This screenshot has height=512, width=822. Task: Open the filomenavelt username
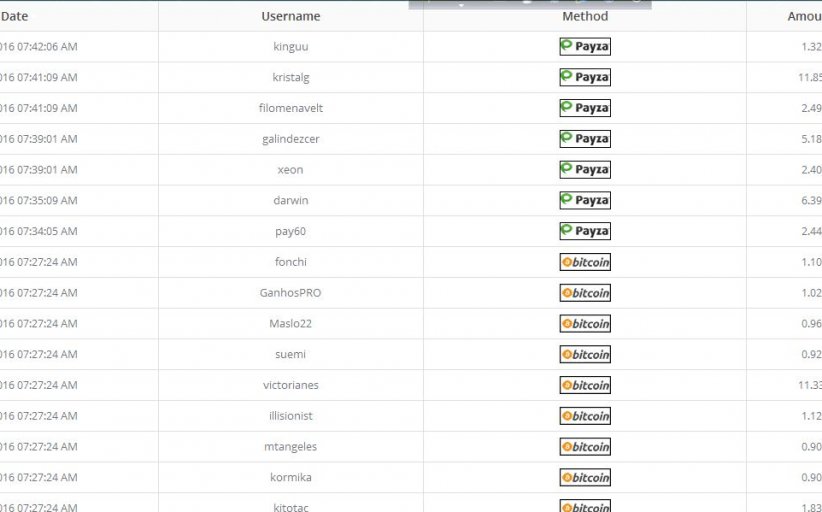click(x=291, y=108)
